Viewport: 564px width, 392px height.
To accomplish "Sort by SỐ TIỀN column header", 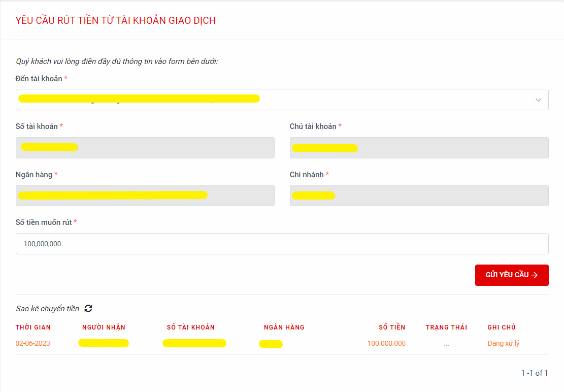I will point(392,328).
